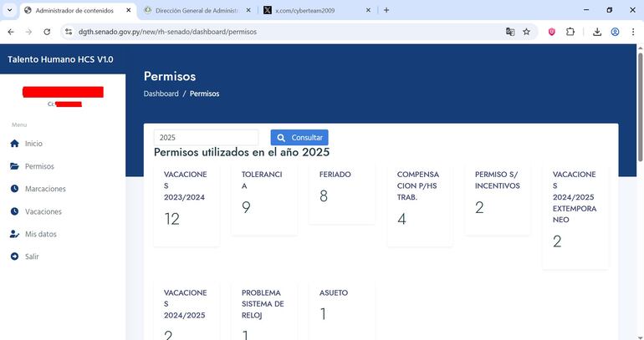The height and width of the screenshot is (340, 644).
Task: Click the year input field showing 2025
Action: coord(206,138)
